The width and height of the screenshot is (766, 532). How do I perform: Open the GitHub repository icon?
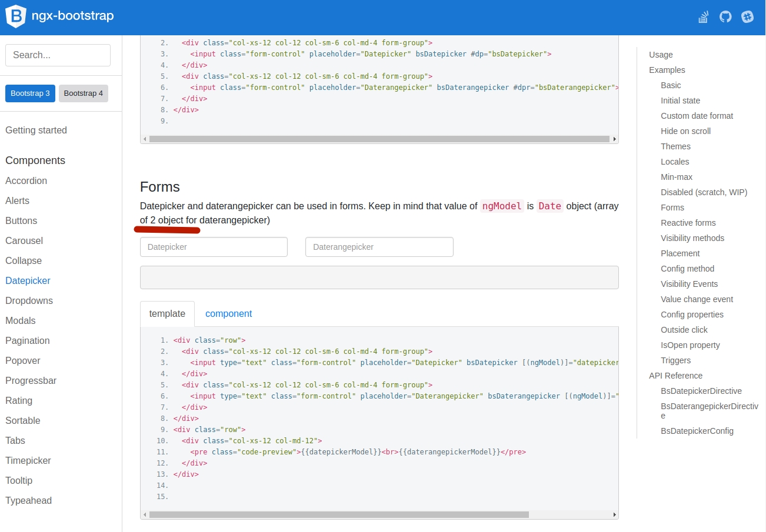click(725, 16)
